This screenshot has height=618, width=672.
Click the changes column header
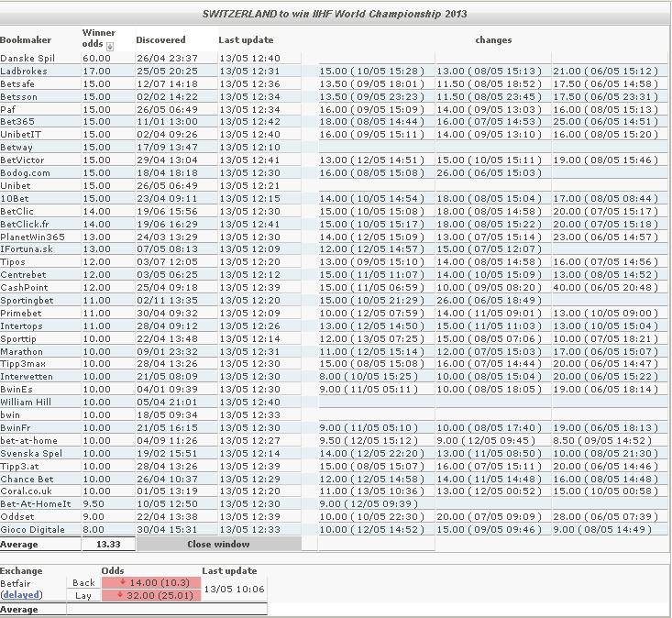tap(493, 40)
